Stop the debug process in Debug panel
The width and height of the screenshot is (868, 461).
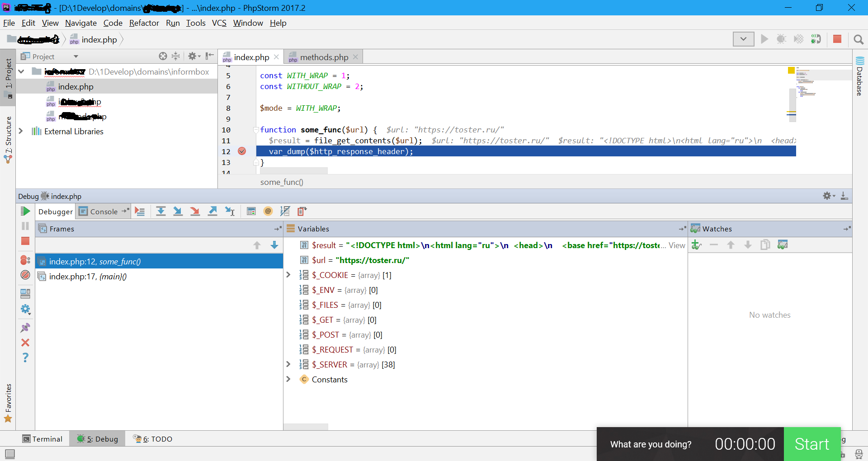pyautogui.click(x=25, y=241)
